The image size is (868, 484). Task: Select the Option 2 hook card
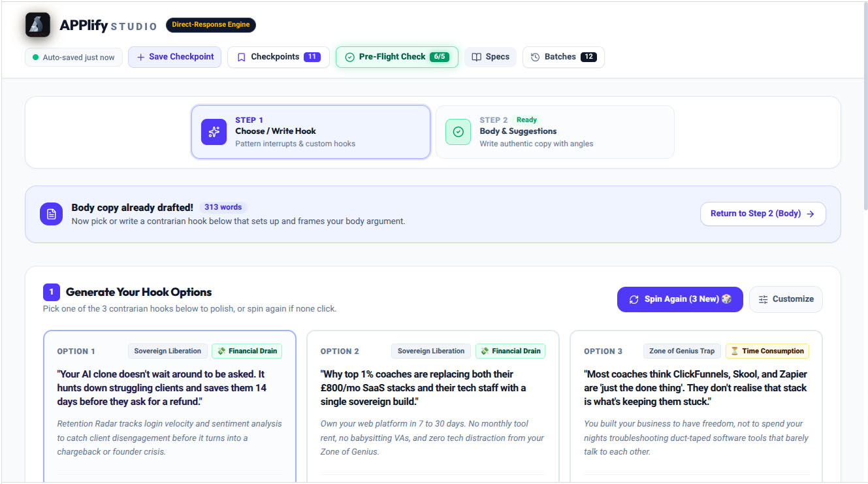[x=433, y=407]
